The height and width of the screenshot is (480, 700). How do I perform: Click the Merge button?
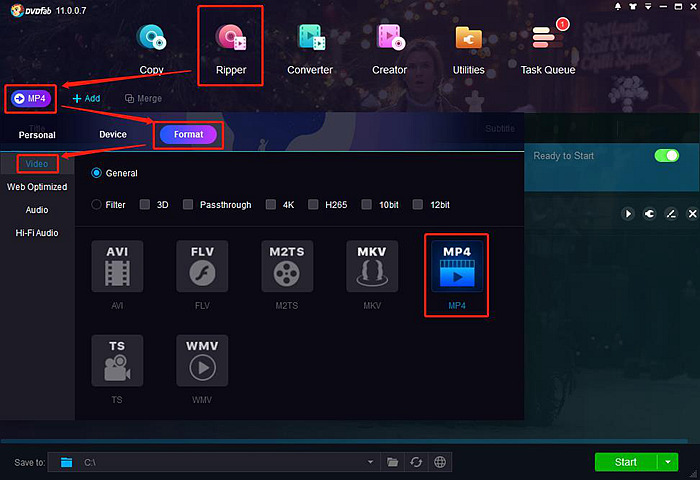click(x=143, y=98)
